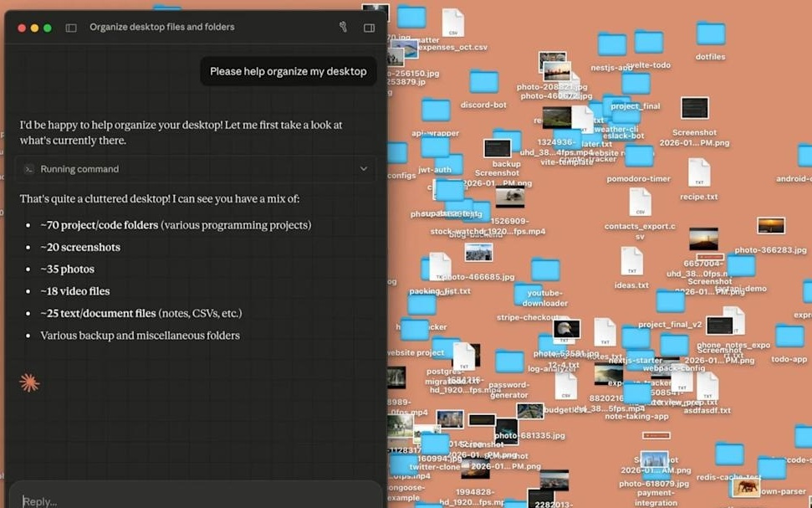The width and height of the screenshot is (812, 508).
Task: Toggle the right side panel icon
Action: tap(369, 28)
